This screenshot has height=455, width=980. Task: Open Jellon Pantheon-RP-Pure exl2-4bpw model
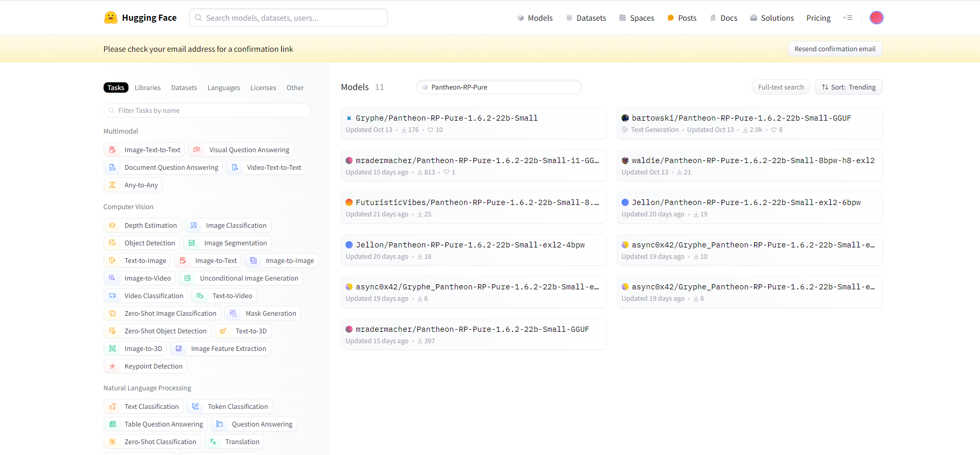pos(473,250)
